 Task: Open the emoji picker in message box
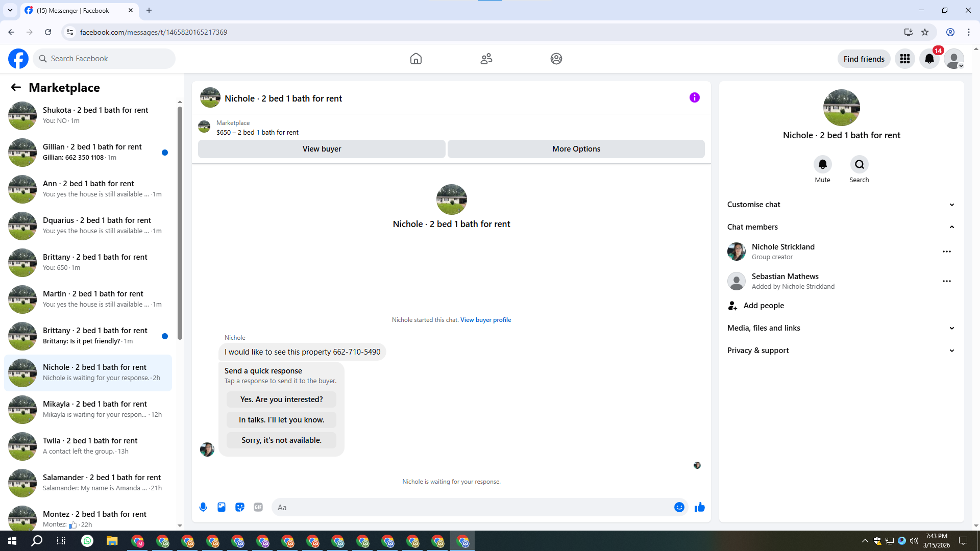pyautogui.click(x=679, y=507)
